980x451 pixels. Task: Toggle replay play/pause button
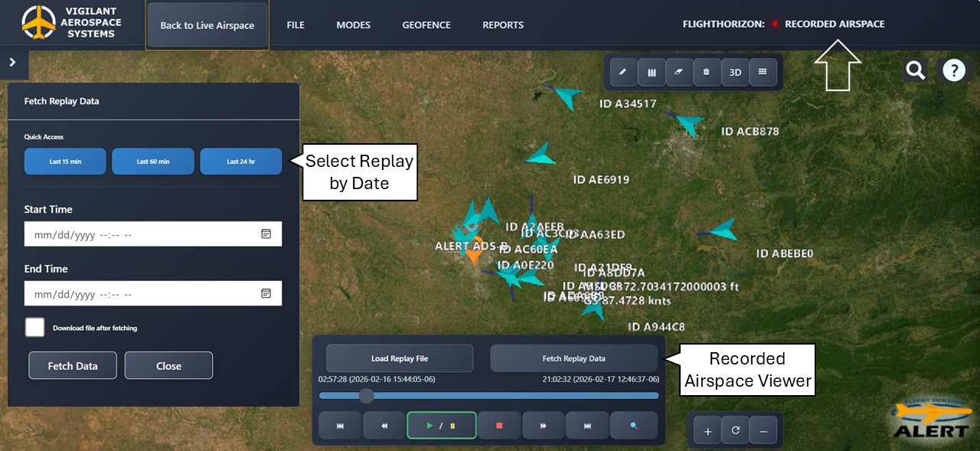(x=441, y=425)
